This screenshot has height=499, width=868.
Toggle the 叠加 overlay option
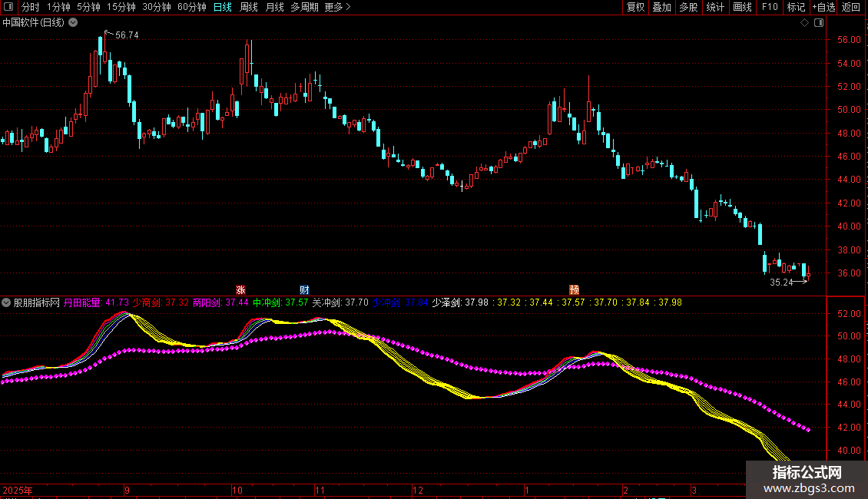pos(661,7)
